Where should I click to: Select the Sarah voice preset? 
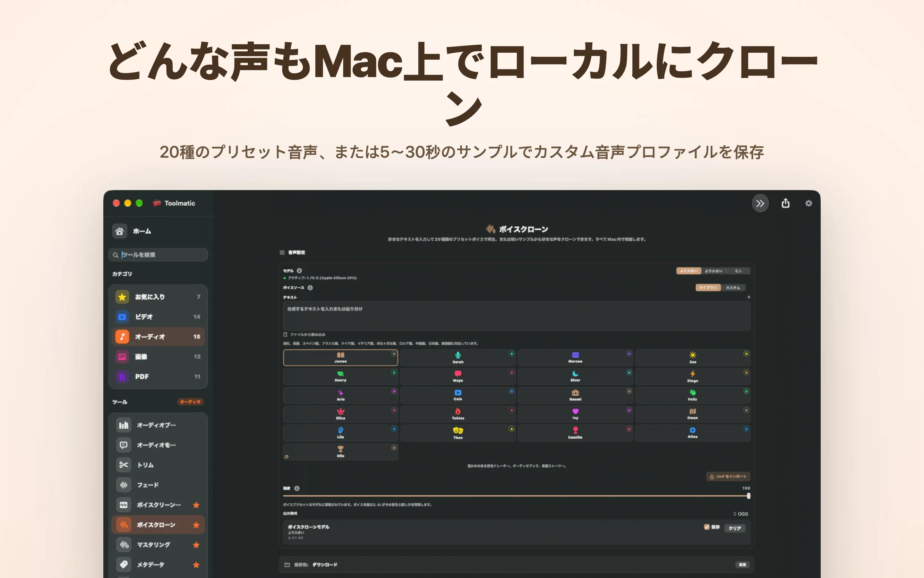458,357
